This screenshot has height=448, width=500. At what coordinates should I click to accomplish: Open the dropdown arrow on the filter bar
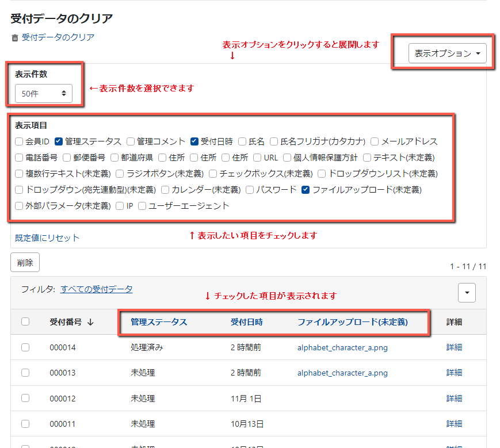tap(467, 293)
